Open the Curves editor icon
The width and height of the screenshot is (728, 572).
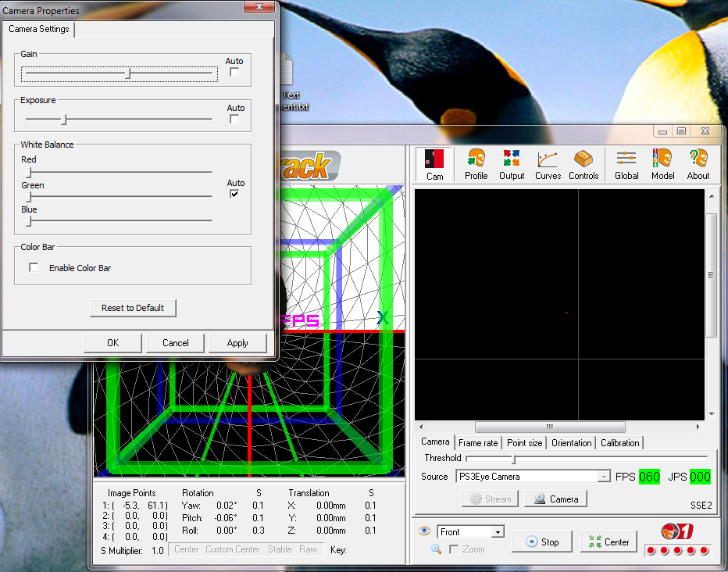[x=548, y=164]
